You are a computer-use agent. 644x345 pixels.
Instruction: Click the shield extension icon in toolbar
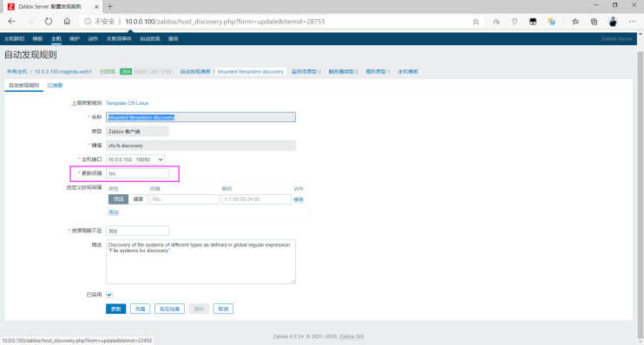[x=514, y=22]
